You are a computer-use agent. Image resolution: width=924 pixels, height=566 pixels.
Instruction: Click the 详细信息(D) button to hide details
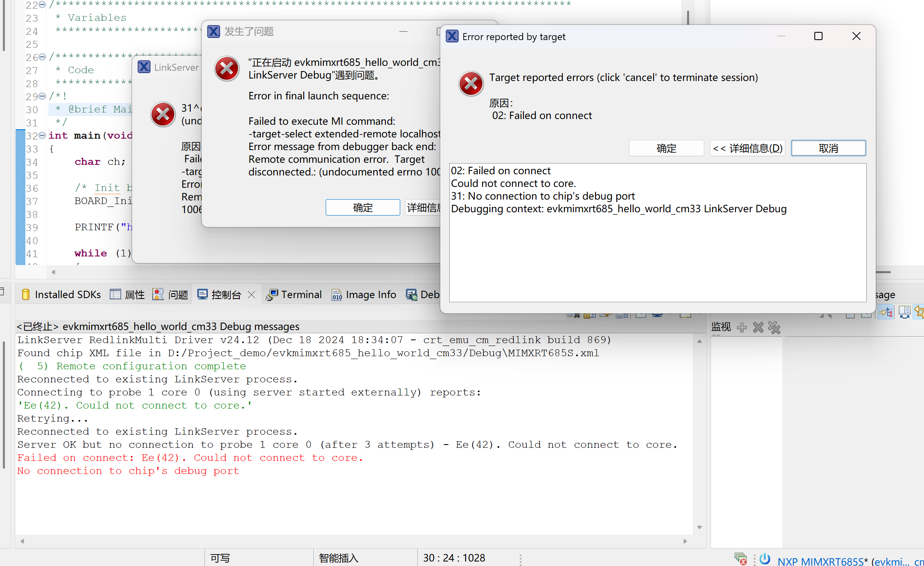(x=747, y=148)
